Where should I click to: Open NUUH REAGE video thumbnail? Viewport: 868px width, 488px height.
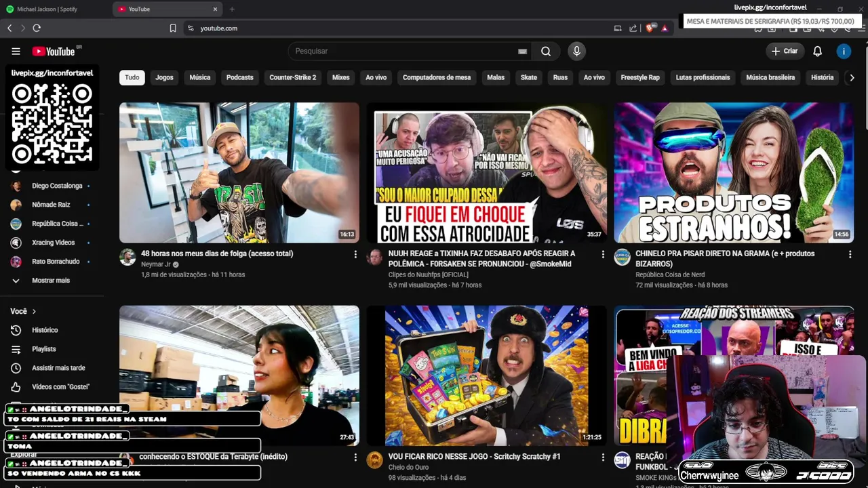click(487, 173)
